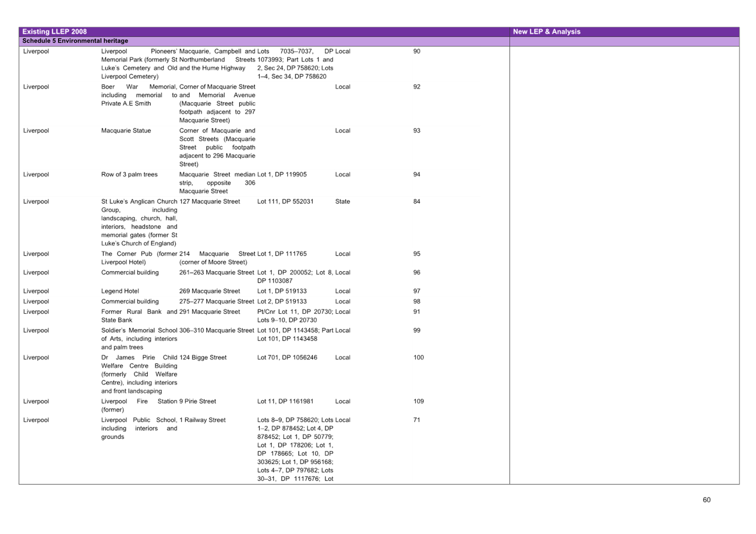Click the 'Existing LLEP 2008' column header
This screenshot has height=534, width=756.
[54, 32]
